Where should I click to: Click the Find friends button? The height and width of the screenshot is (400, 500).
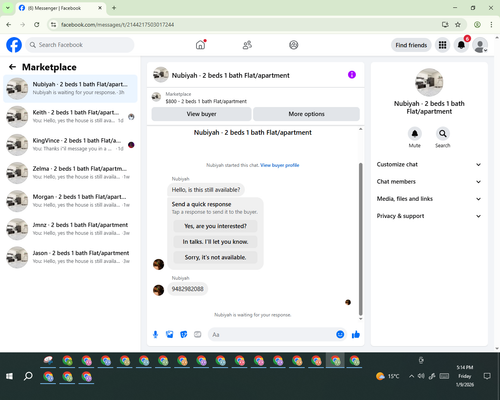[411, 45]
